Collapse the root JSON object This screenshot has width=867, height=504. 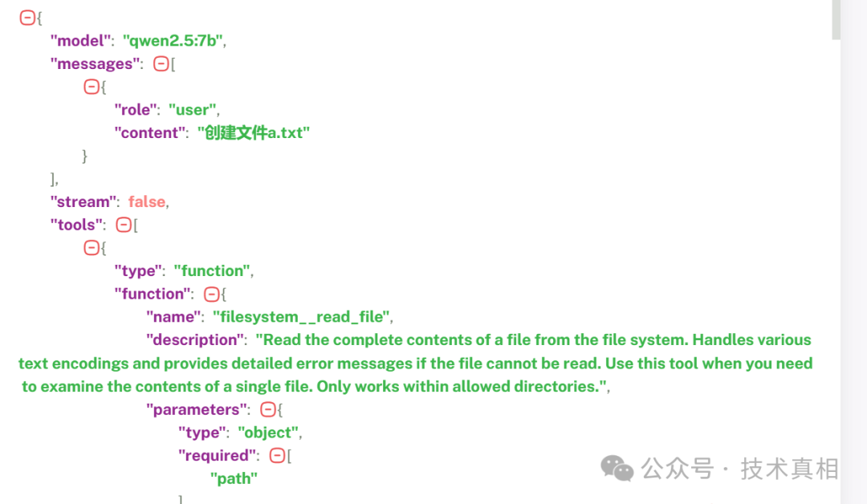pyautogui.click(x=27, y=18)
